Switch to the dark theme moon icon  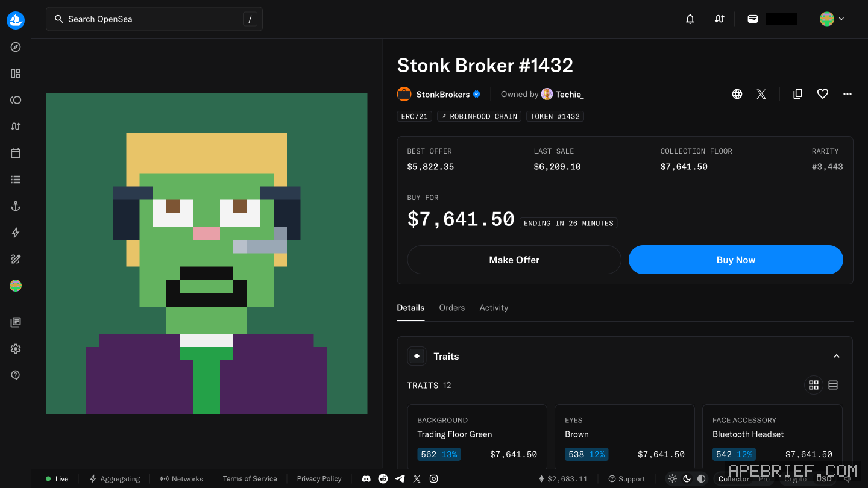(x=687, y=479)
